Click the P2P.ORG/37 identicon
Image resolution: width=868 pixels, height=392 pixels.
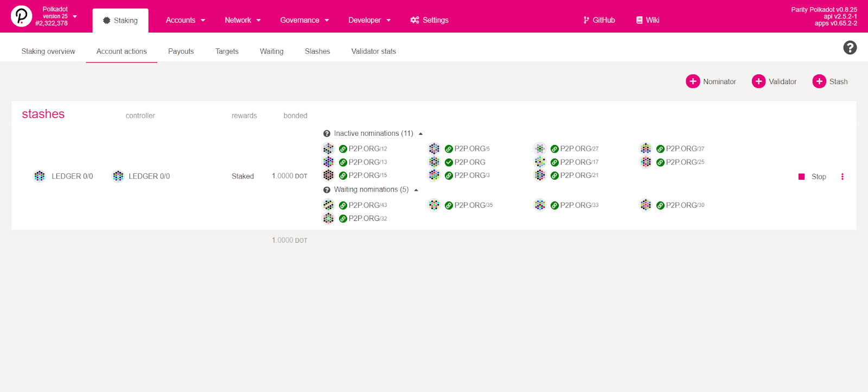646,148
